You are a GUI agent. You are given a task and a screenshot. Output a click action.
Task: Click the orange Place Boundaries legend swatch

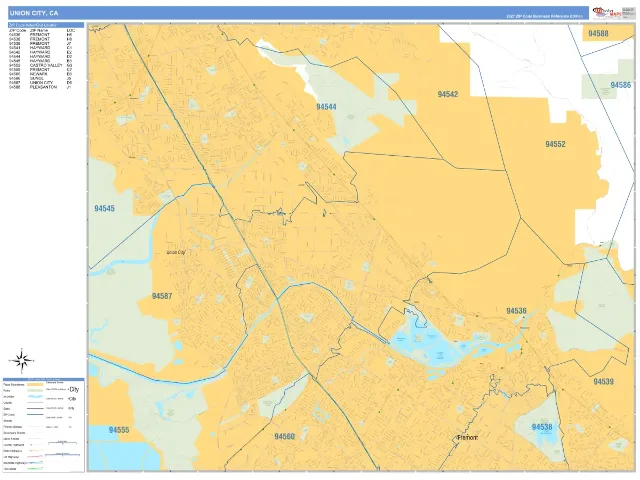point(35,384)
